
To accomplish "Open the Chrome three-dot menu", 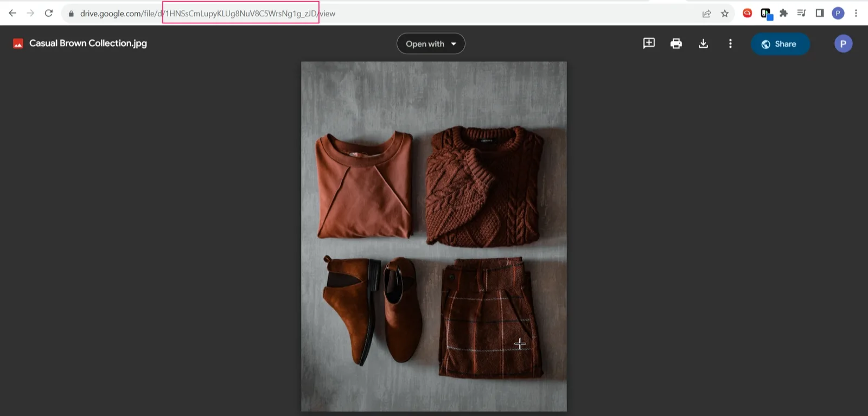I will [856, 13].
